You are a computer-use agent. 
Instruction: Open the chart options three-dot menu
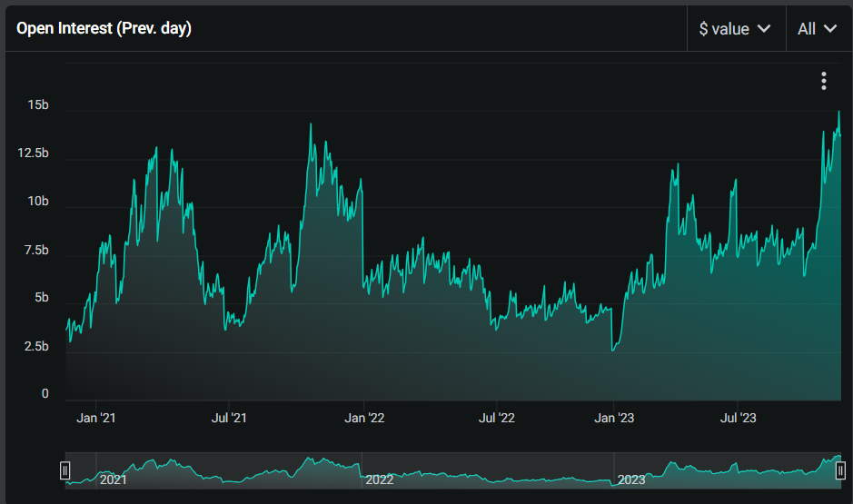[823, 81]
